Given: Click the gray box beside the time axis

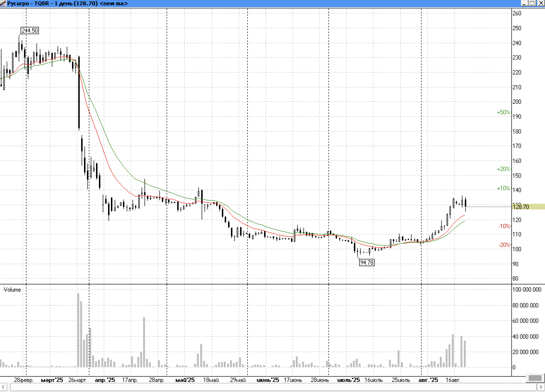Looking at the screenshot, I should (x=535, y=378).
